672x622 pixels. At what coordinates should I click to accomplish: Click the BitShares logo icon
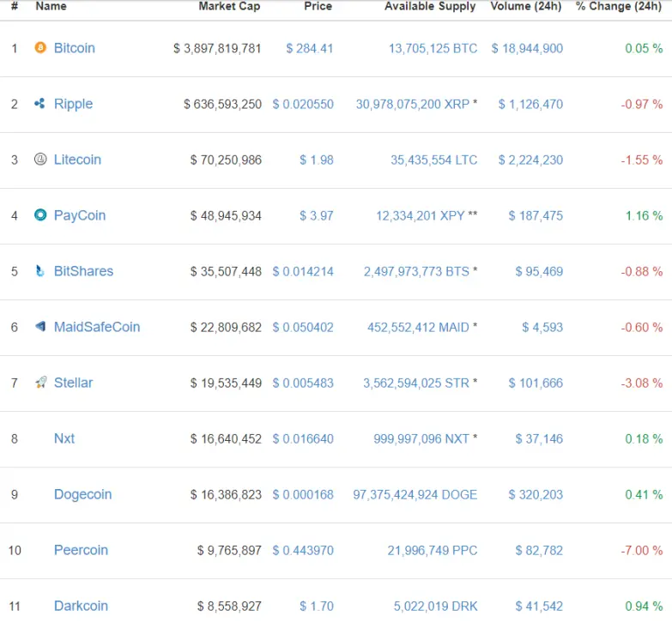tap(39, 271)
